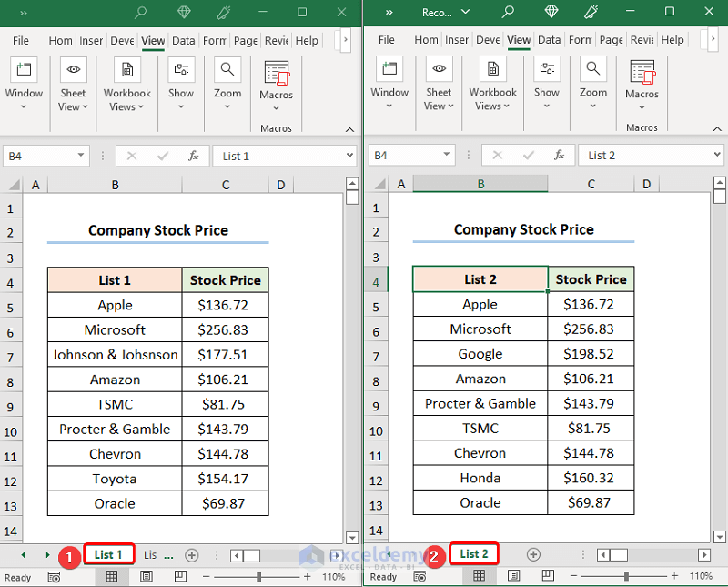The width and height of the screenshot is (728, 587).
Task: Select the List 2 sheet tab
Action: click(x=474, y=554)
